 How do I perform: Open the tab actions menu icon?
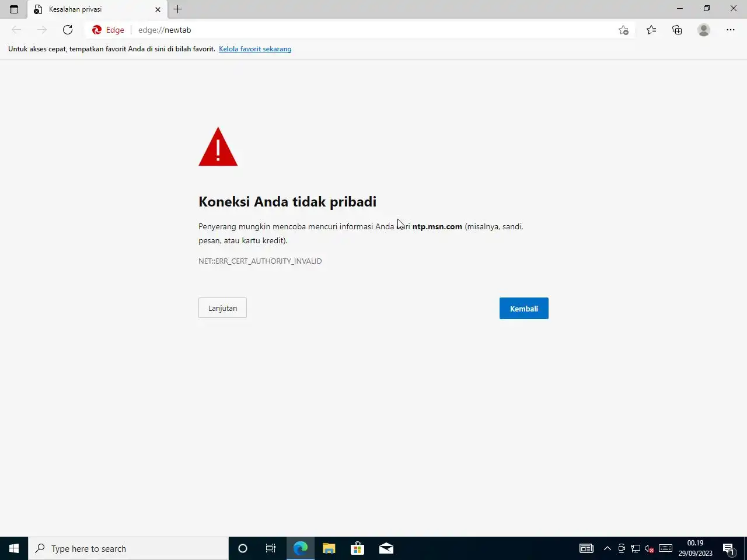(14, 9)
